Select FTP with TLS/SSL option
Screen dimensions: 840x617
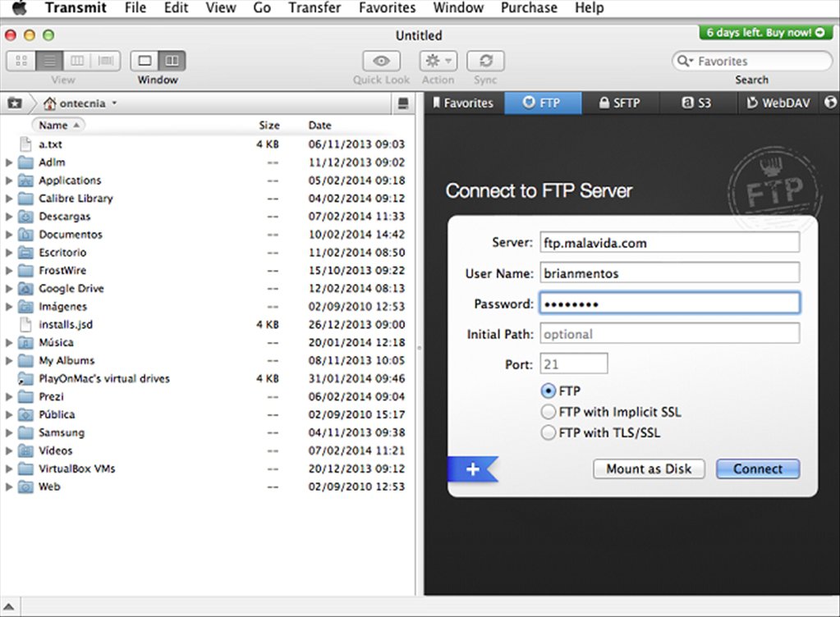coord(548,432)
